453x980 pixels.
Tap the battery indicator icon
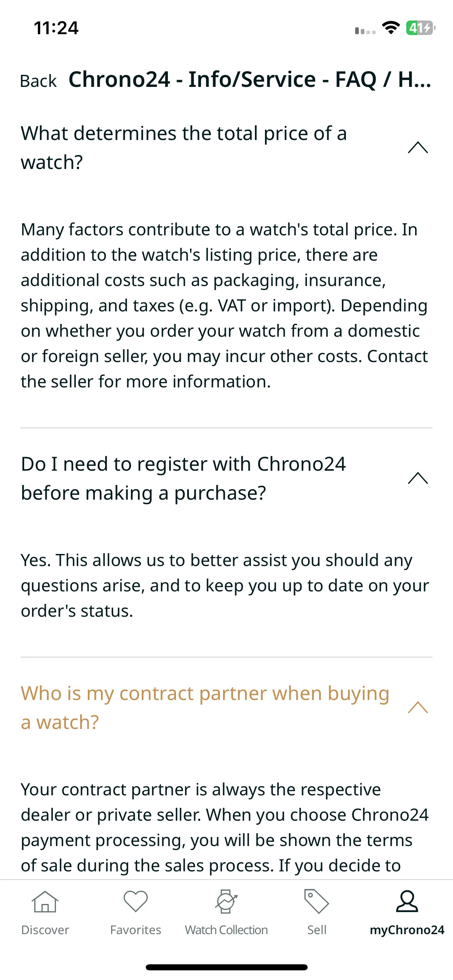(x=420, y=28)
